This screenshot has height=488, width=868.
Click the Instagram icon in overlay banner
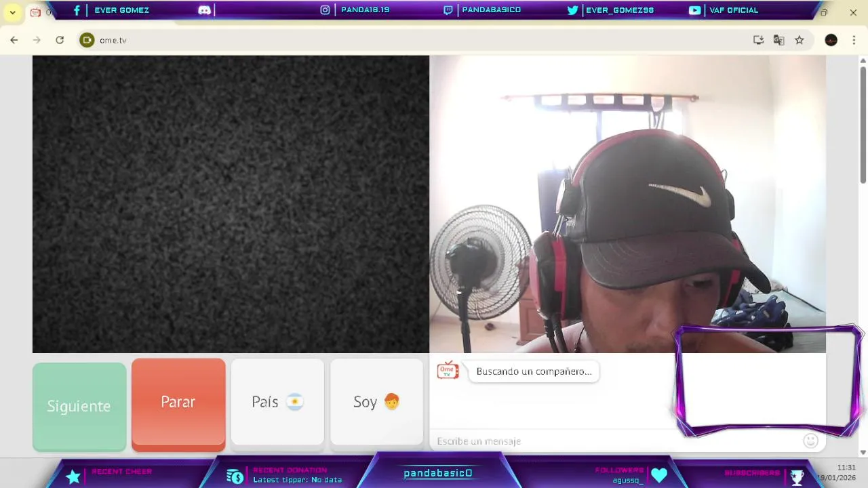point(325,10)
